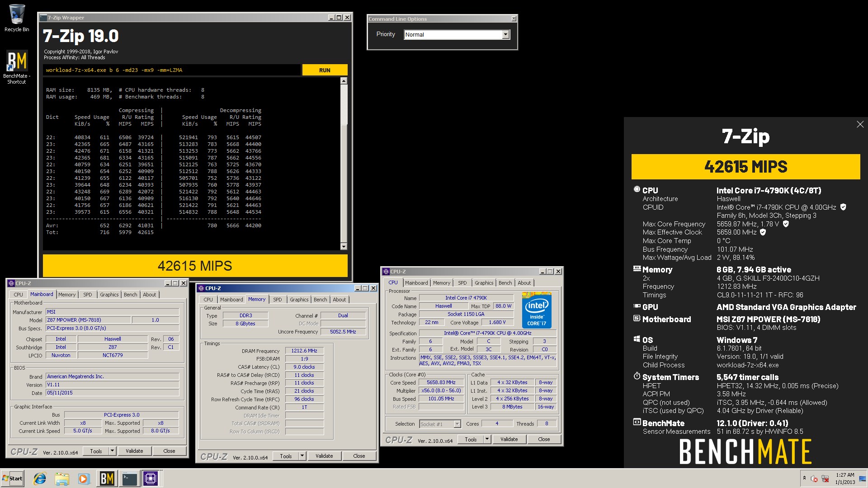Click the tray volume muted icon
The width and height of the screenshot is (868, 488).
[x=814, y=479]
